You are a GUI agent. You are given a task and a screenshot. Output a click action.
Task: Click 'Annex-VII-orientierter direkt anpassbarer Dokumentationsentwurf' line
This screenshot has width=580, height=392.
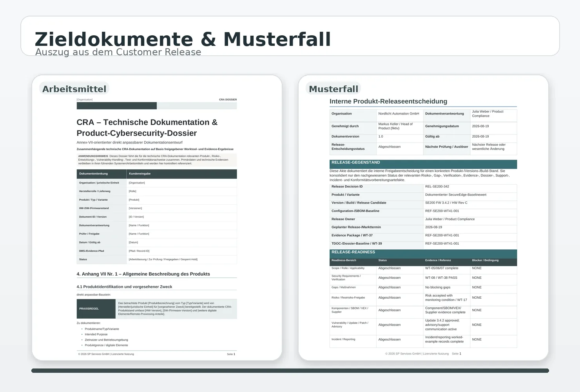coord(130,142)
